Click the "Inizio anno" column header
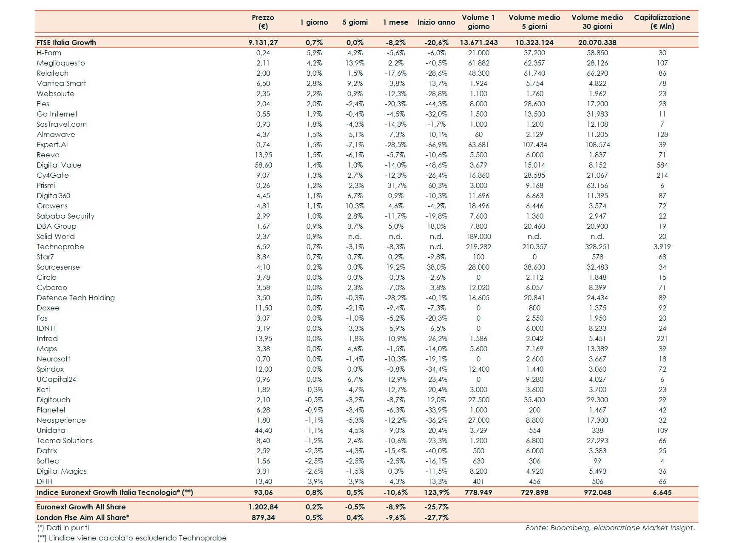 coord(436,22)
